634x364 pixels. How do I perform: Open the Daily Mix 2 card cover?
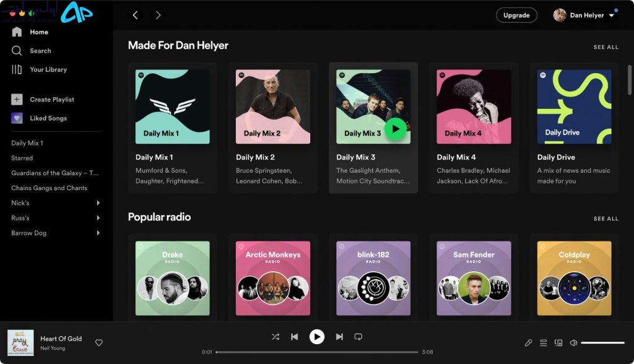click(273, 106)
